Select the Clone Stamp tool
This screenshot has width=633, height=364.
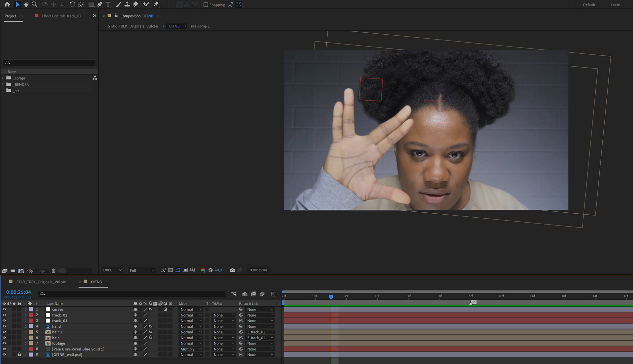[x=127, y=4]
